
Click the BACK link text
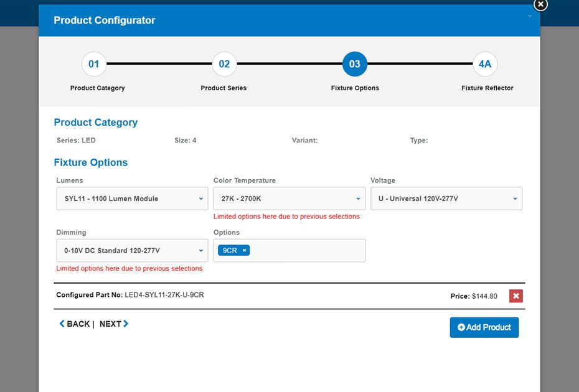click(78, 324)
